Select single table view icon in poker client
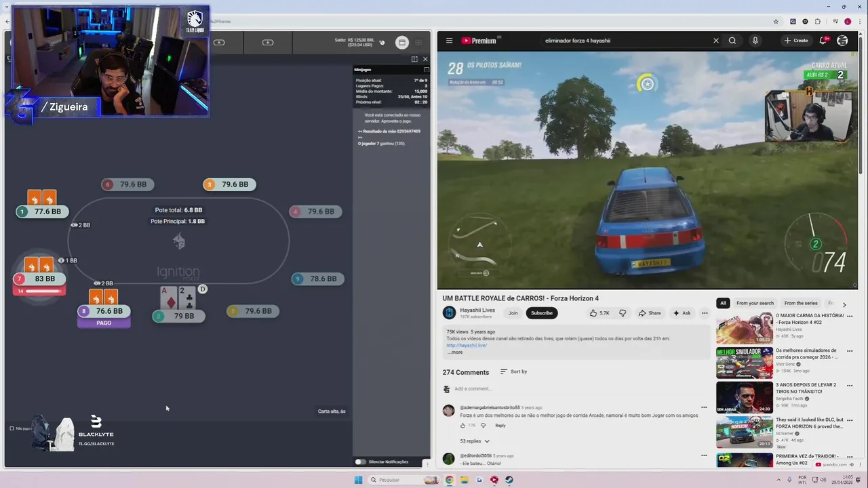The image size is (868, 488). pos(402,42)
